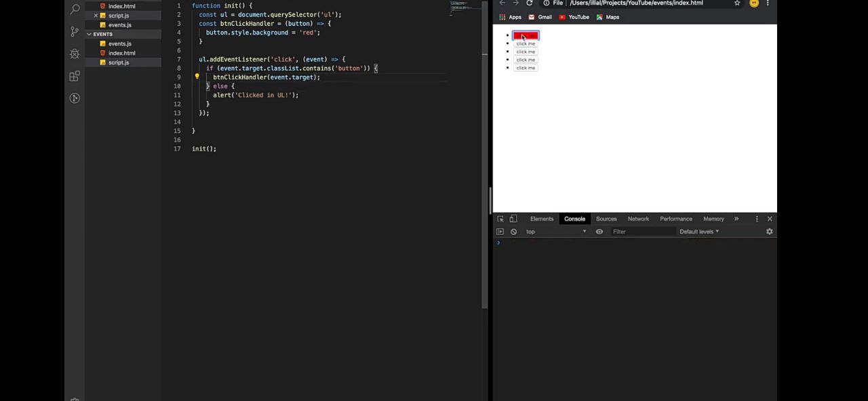The width and height of the screenshot is (868, 401).
Task: Click the console Filter field
Action: (x=642, y=231)
